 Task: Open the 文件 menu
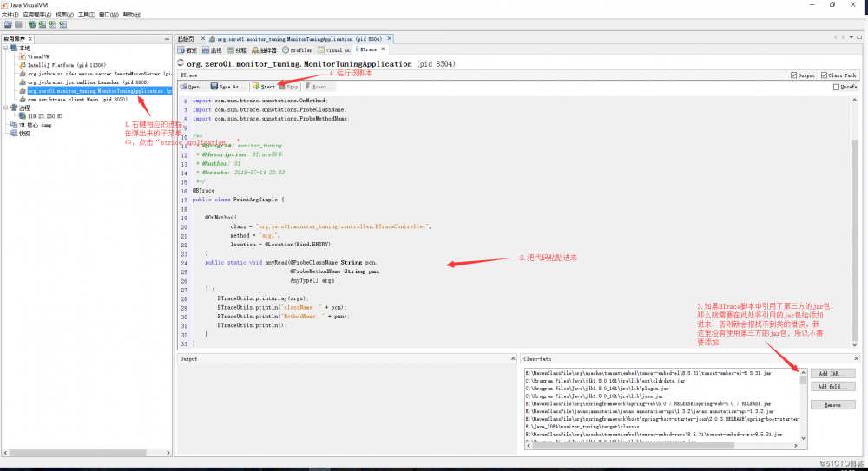10,15
